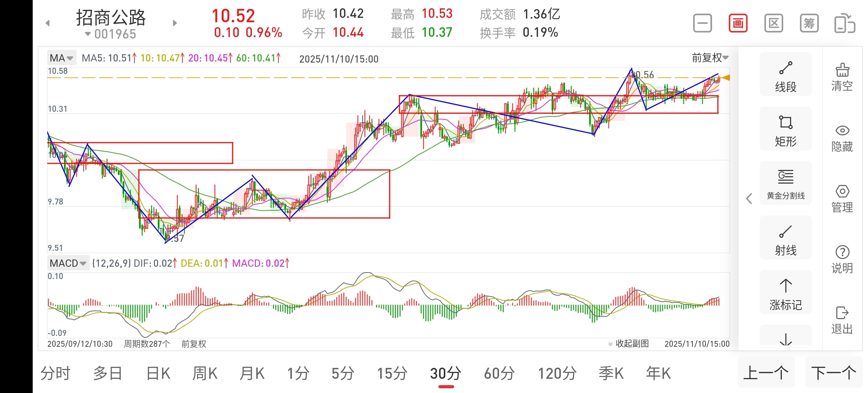Click the 下一个 next stock button
Image resolution: width=868 pixels, height=393 pixels.
coord(833,373)
